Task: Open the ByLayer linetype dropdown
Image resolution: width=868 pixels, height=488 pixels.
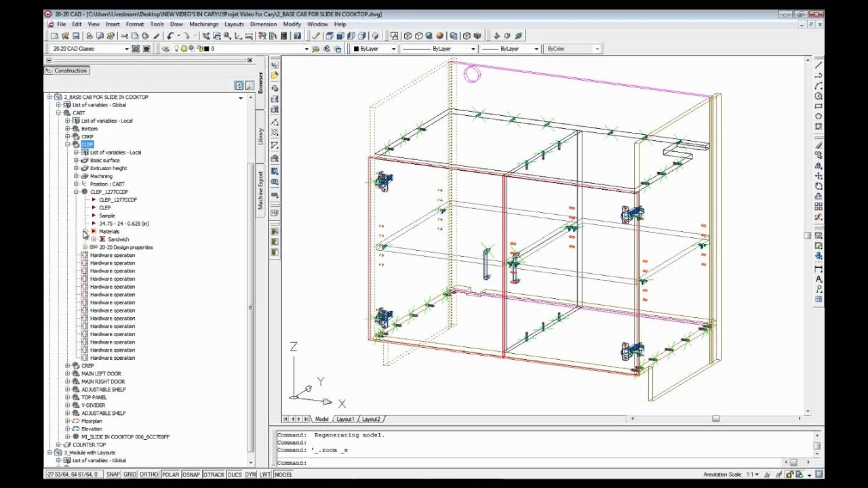Action: tap(474, 49)
